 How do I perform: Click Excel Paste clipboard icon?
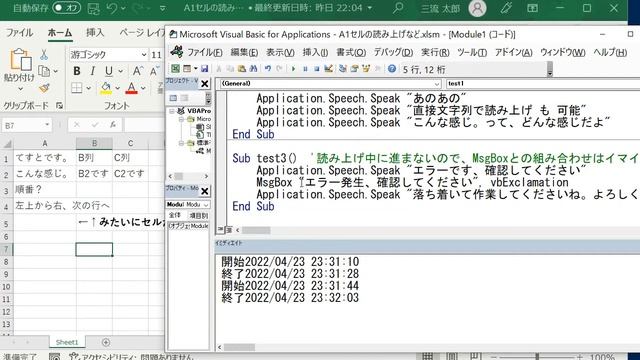20,59
